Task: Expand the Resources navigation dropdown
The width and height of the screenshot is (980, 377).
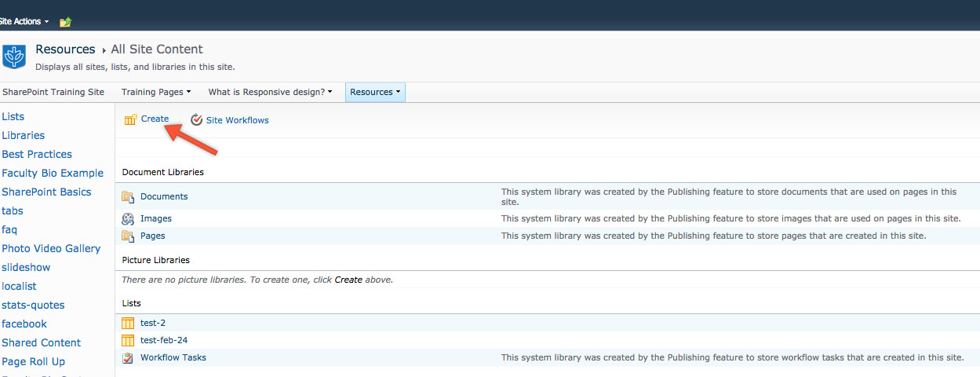Action: coord(375,92)
